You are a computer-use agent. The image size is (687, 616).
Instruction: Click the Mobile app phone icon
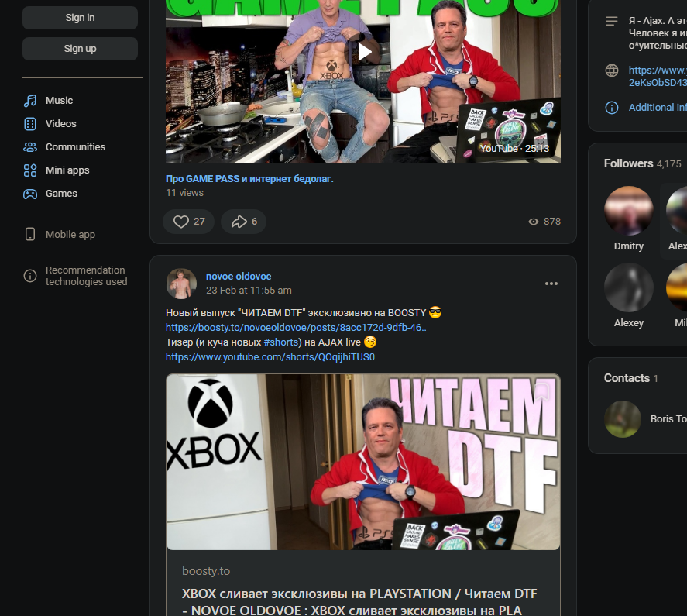(x=30, y=234)
